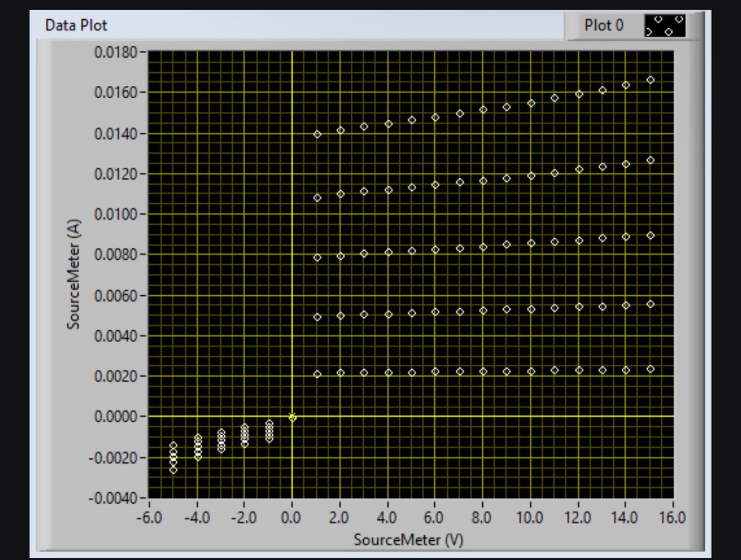The height and width of the screenshot is (560, 741).
Task: Click x-axis tick label 12.0
Action: pyautogui.click(x=577, y=517)
